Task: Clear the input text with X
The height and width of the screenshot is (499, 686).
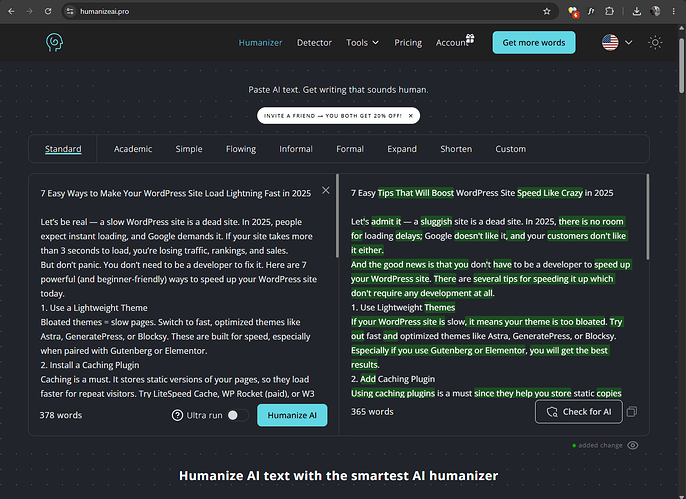Action: [326, 190]
